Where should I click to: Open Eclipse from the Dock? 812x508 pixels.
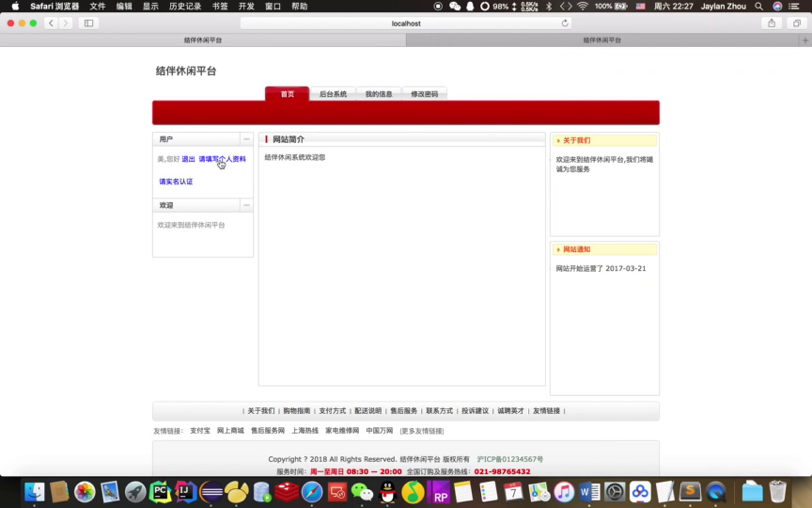[x=211, y=492]
